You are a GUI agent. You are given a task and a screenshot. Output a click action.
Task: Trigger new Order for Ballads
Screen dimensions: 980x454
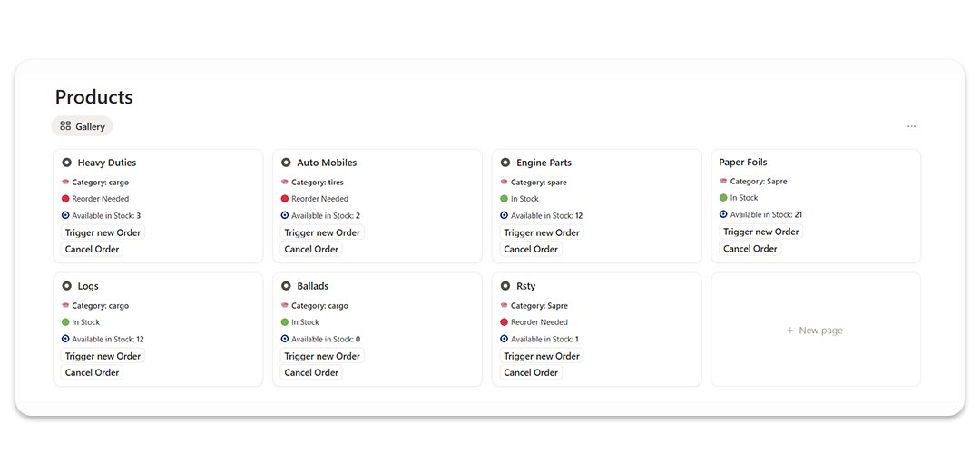pos(322,356)
